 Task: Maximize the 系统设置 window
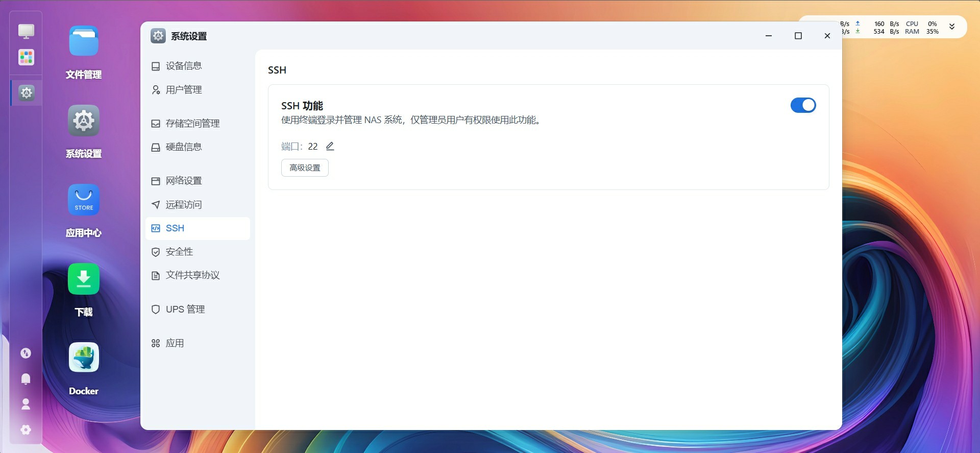(x=798, y=36)
